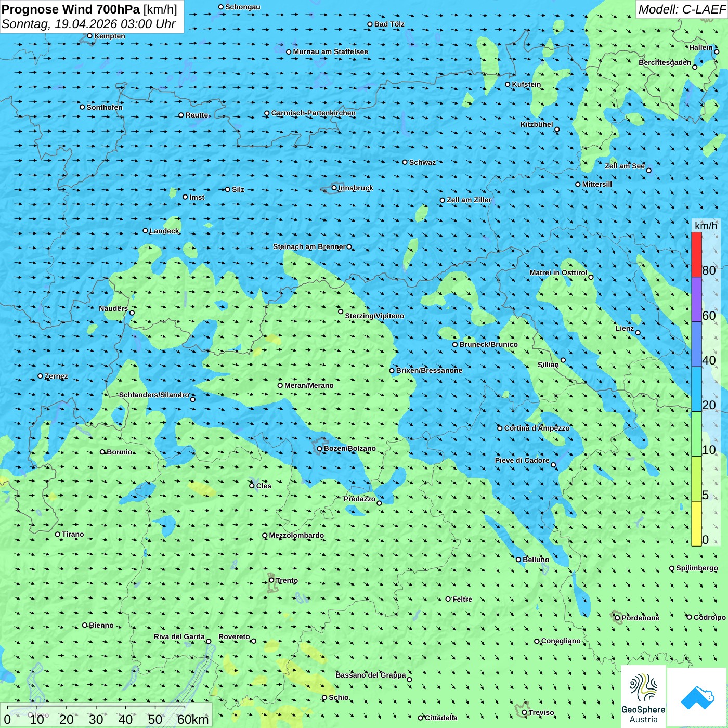Click the "Steinach am Brenner" label

coord(309,246)
